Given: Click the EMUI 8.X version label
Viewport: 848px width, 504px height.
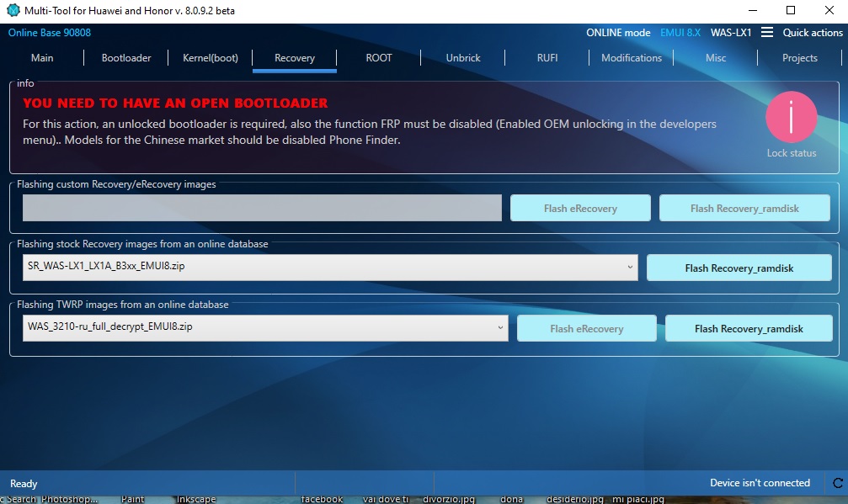Looking at the screenshot, I should point(680,33).
